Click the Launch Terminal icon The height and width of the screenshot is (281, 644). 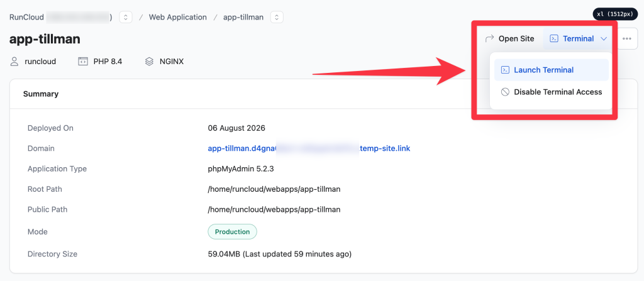(x=506, y=70)
